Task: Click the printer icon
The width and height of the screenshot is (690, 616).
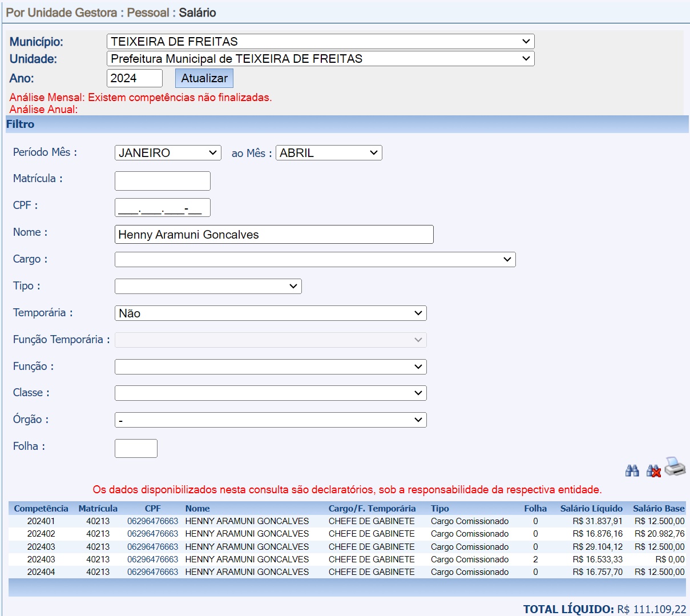Action: coord(675,467)
